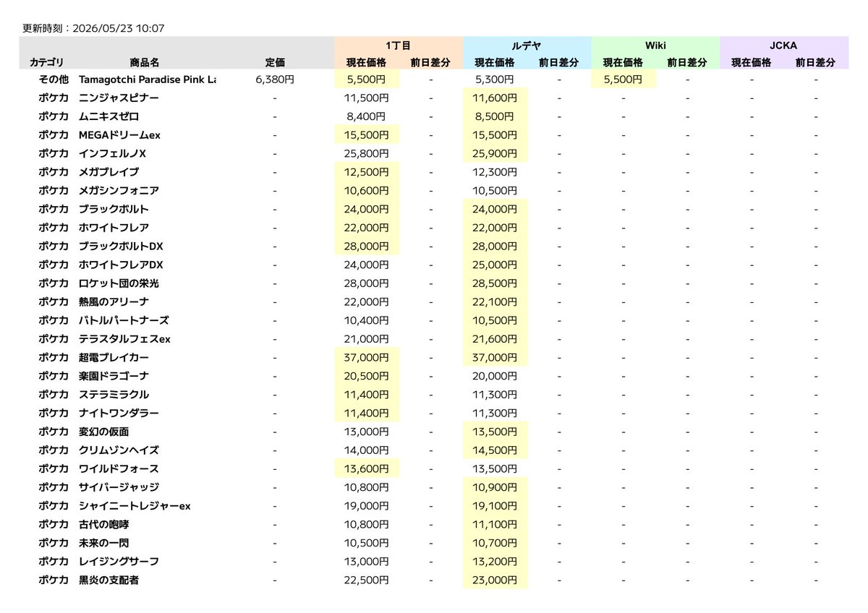Click the 20,500円 price cell
Image resolution: width=868 pixels, height=613 pixels.
(x=367, y=377)
